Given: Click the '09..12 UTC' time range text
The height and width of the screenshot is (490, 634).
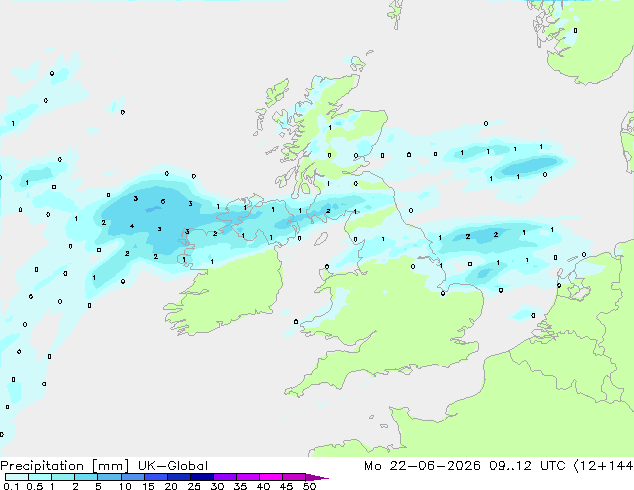Looking at the screenshot, I should click(x=527, y=466).
